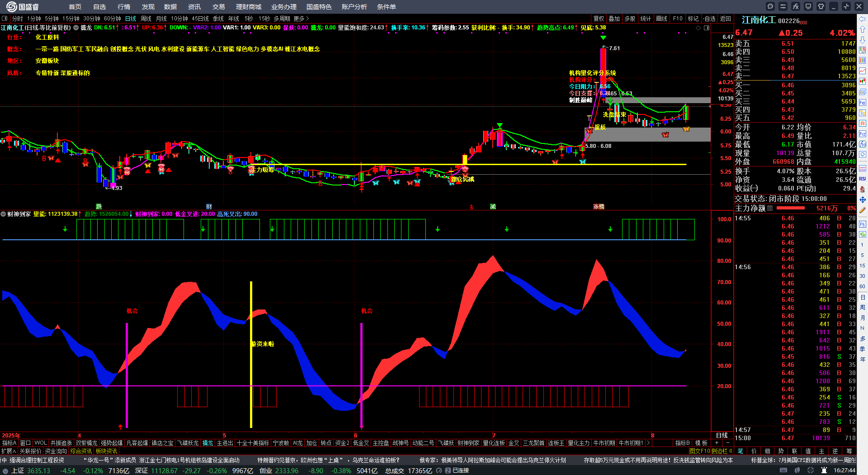
Task: Click the 国盛睿 logo at top left
Action: click(23, 6)
